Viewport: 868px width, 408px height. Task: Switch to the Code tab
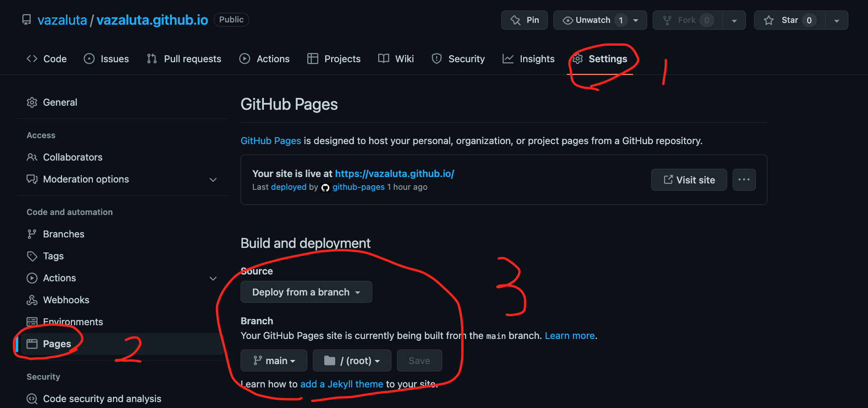coord(47,59)
